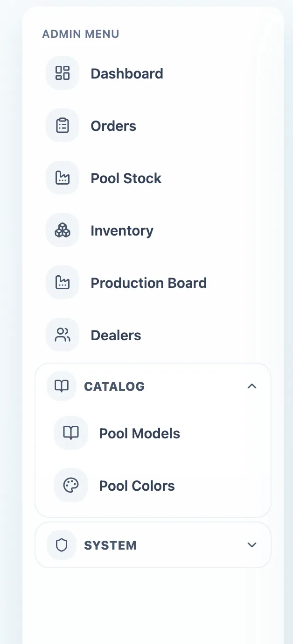Open the Dashboard menu entry
The width and height of the screenshot is (293, 644).
(127, 73)
